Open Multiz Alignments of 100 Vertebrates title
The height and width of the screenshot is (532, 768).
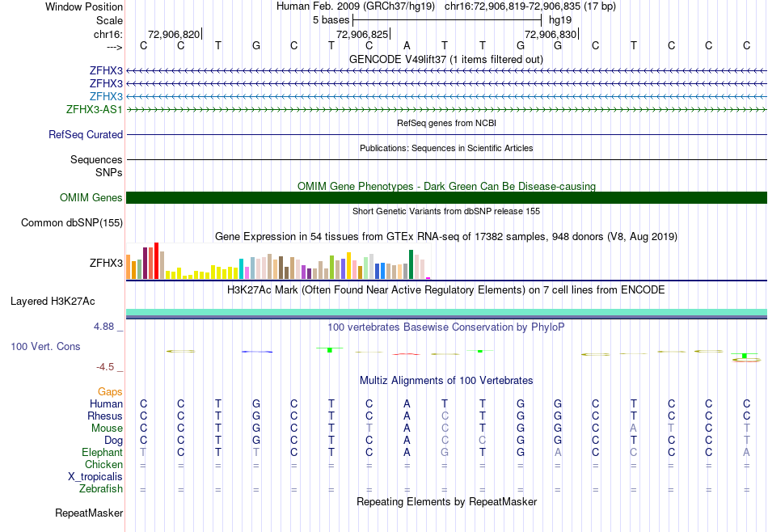tap(446, 381)
